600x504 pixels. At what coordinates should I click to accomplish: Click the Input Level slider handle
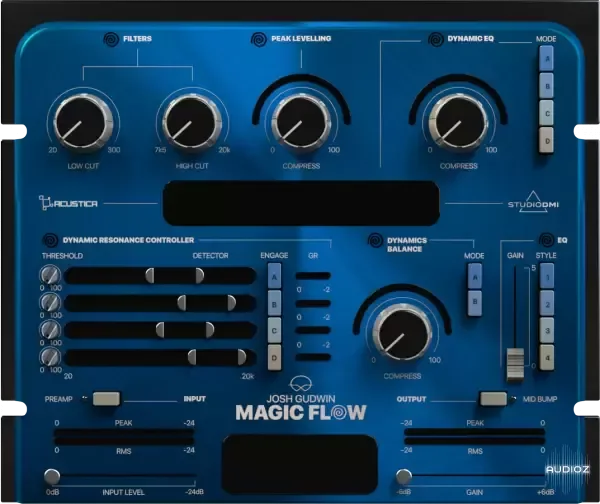coord(52,477)
